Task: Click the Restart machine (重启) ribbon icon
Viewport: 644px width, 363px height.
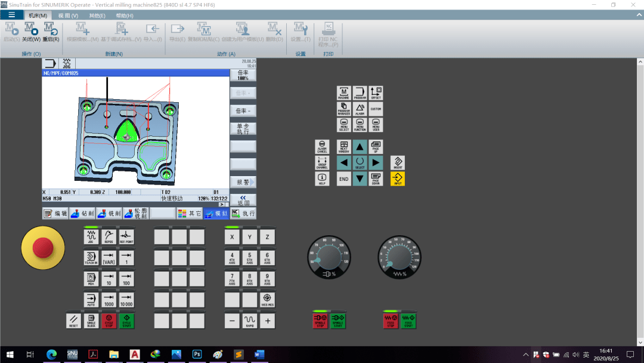Action: pyautogui.click(x=51, y=32)
